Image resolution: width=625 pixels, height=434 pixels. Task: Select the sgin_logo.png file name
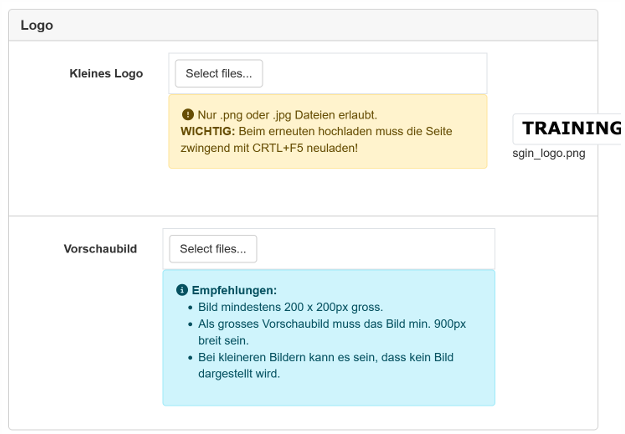tap(548, 153)
